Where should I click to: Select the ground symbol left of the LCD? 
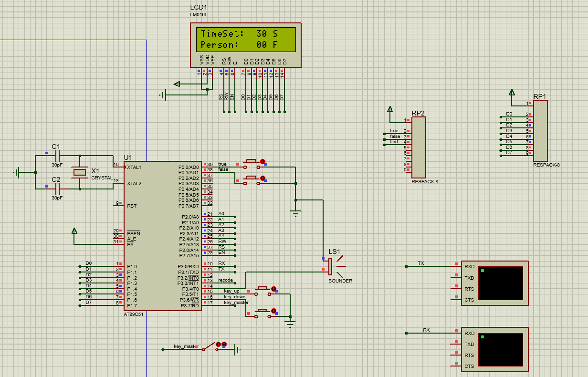tap(164, 96)
